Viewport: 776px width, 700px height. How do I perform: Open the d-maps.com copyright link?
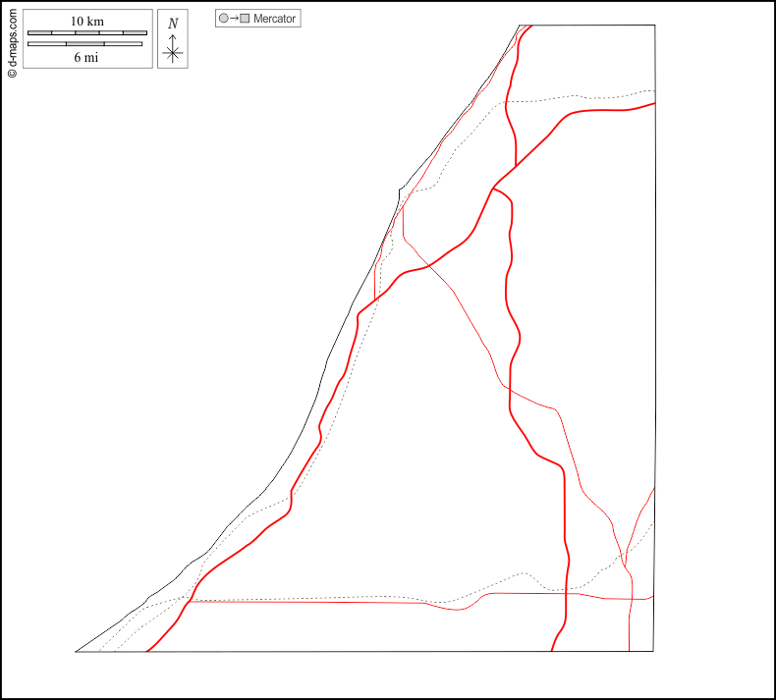[12, 39]
